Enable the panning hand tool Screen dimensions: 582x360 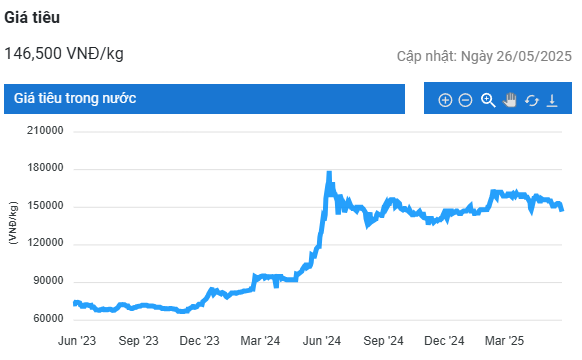point(510,100)
